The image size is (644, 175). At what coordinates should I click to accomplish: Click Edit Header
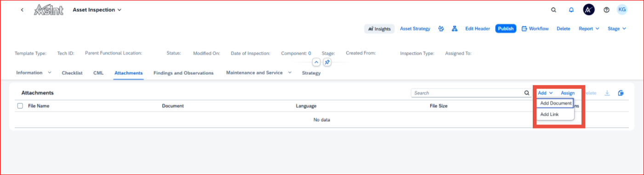tap(478, 28)
